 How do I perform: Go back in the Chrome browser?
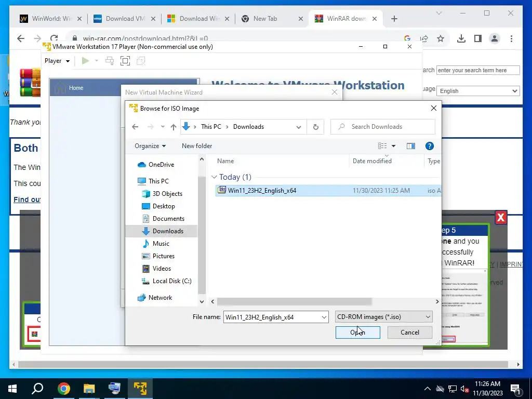tap(21, 38)
